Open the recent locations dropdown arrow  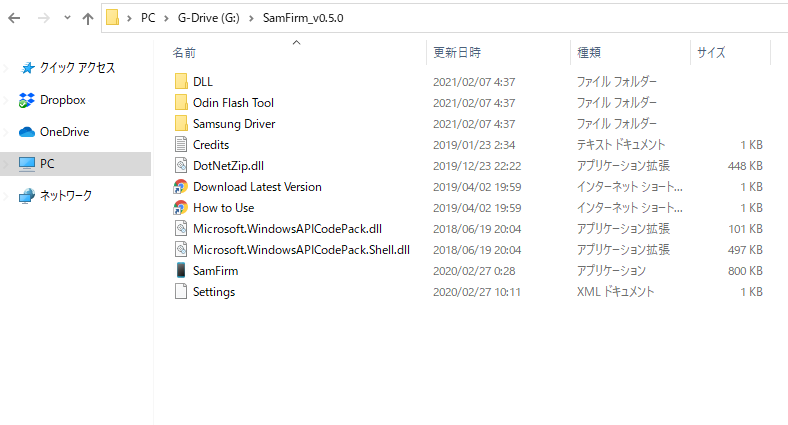[x=67, y=18]
